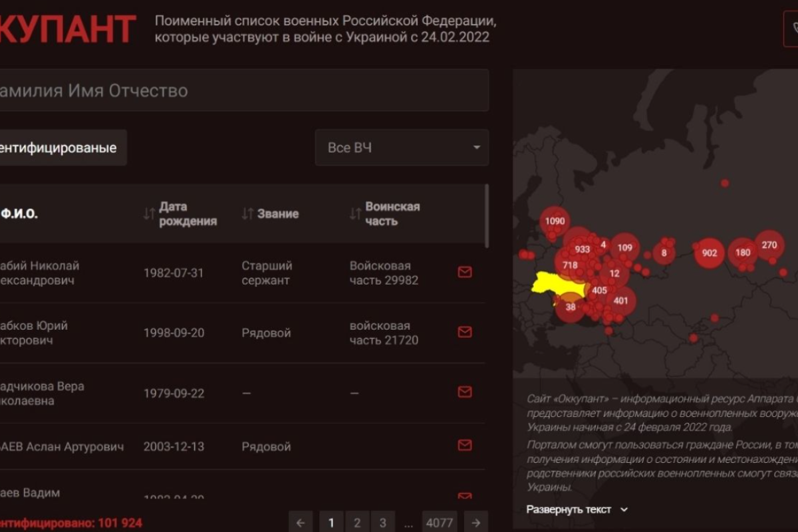Viewport: 798px width, 532px height.
Task: Open the Все ВЧ dropdown
Action: click(402, 148)
